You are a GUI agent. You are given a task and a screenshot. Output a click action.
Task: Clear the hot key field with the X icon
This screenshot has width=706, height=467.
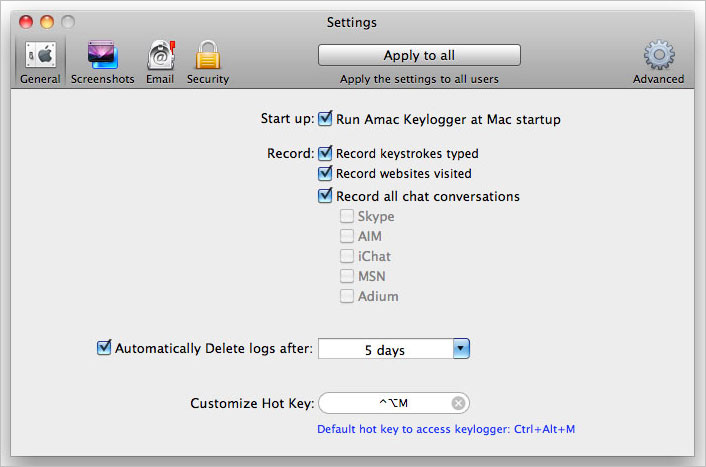point(458,403)
